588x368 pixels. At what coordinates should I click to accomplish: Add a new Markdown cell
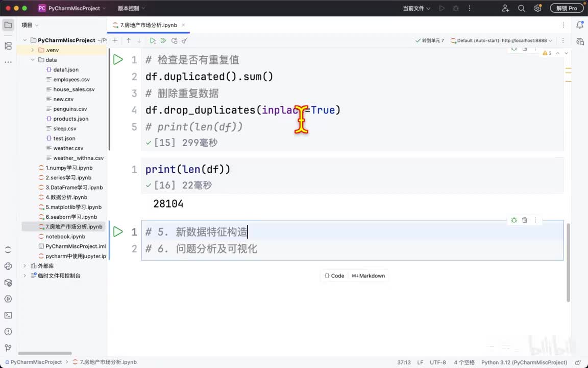(368, 275)
